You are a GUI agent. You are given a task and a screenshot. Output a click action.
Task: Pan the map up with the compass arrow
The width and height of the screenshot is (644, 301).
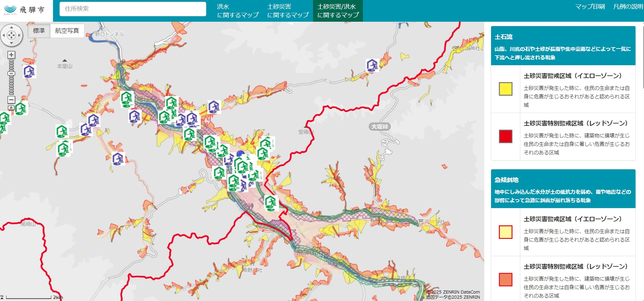(x=11, y=27)
